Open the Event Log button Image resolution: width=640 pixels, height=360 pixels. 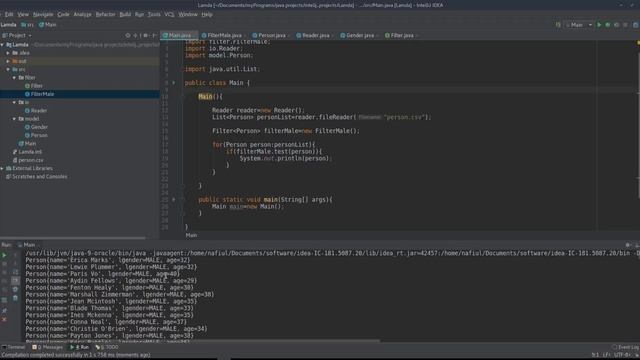(625, 347)
